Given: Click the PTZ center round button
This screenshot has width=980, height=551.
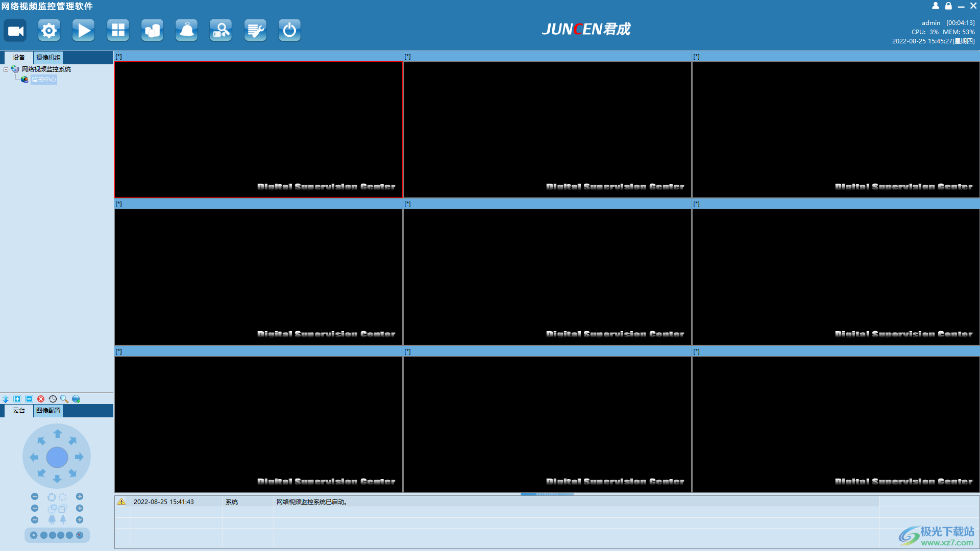Looking at the screenshot, I should 57,457.
